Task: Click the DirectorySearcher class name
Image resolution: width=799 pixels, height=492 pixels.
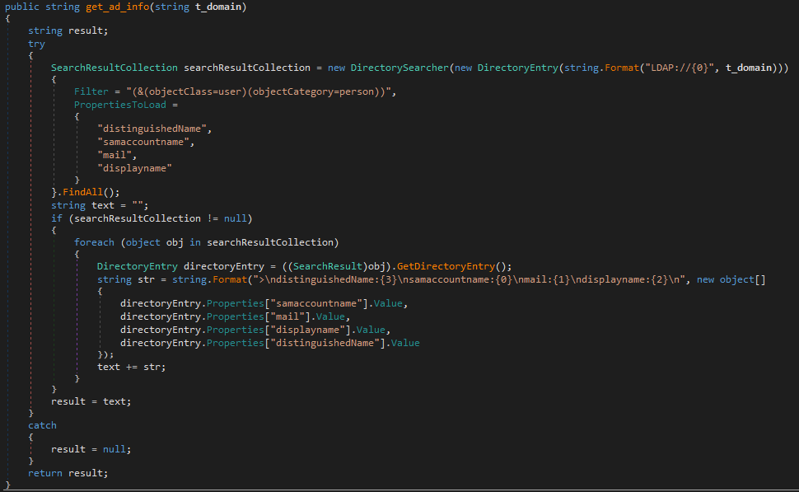Action: point(387,68)
